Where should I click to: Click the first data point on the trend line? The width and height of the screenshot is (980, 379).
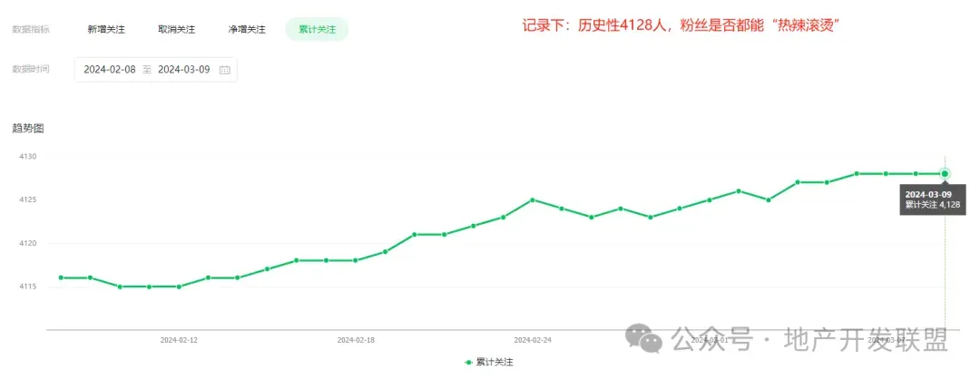point(61,277)
